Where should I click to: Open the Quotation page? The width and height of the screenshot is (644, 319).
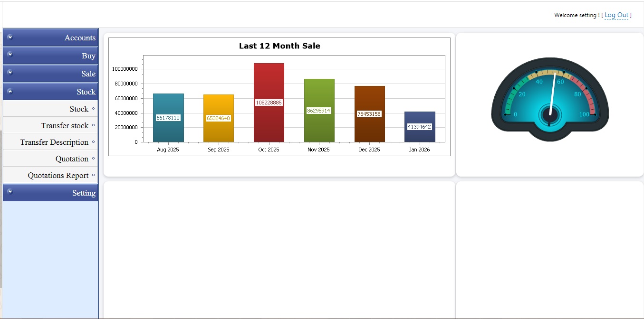point(72,159)
